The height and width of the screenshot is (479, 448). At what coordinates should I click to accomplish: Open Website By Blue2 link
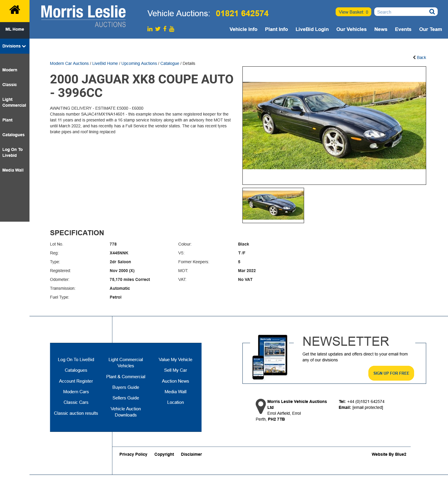tap(389, 454)
